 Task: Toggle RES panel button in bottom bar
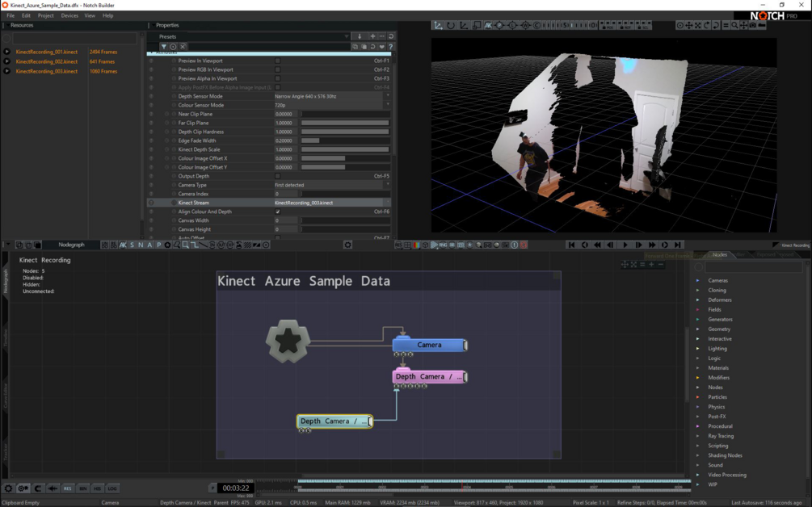[x=67, y=488]
